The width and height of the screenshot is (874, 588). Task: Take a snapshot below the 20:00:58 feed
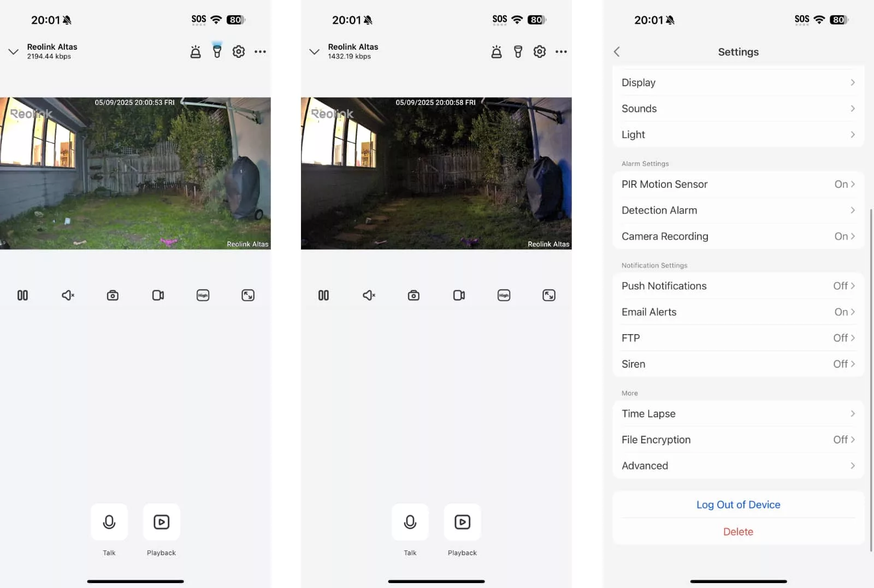pyautogui.click(x=414, y=295)
